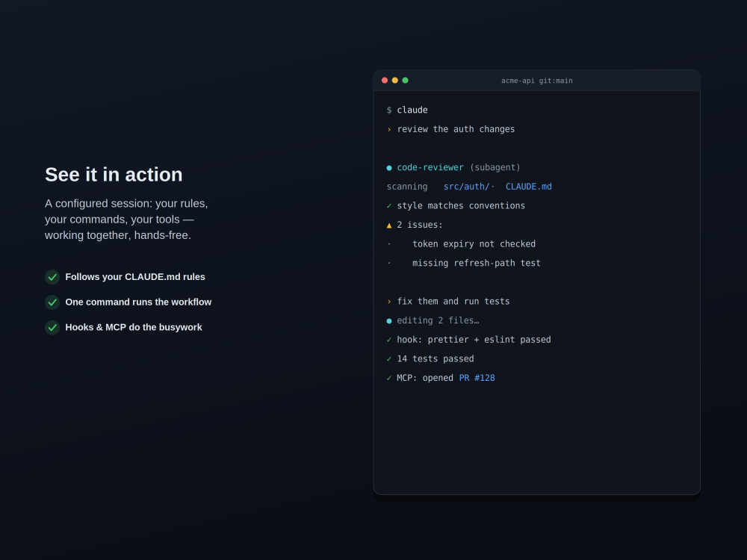Click the word 'scanning' in terminal
Viewport: 747px width, 560px height.
click(407, 187)
